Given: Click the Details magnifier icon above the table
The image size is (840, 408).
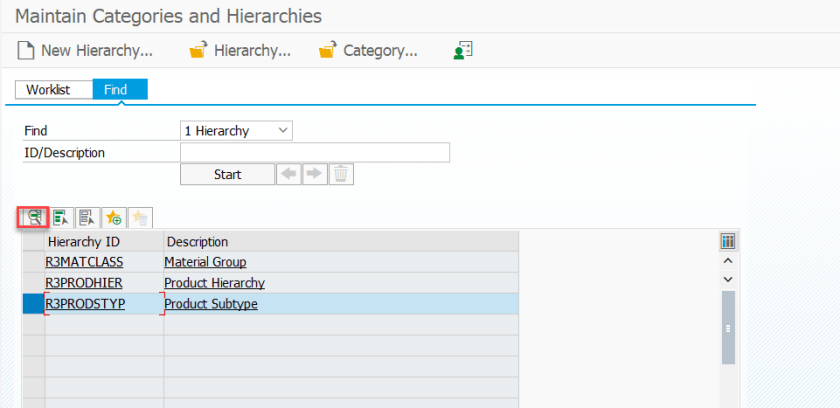Looking at the screenshot, I should point(34,216).
